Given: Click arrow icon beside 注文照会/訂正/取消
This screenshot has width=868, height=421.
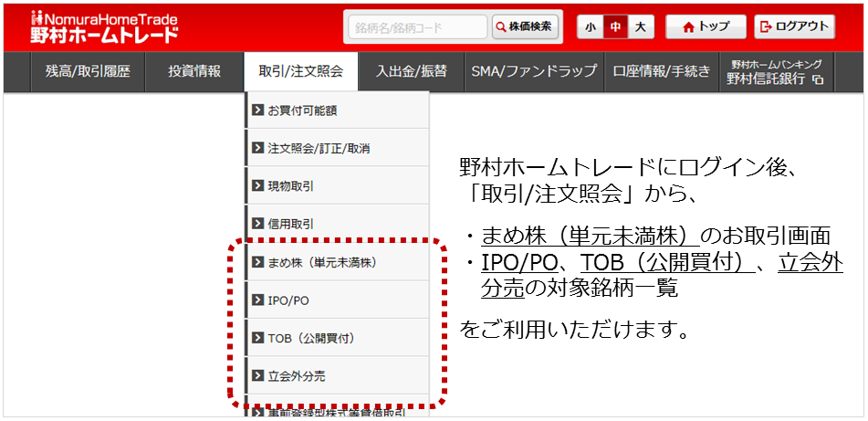Looking at the screenshot, I should (x=257, y=148).
